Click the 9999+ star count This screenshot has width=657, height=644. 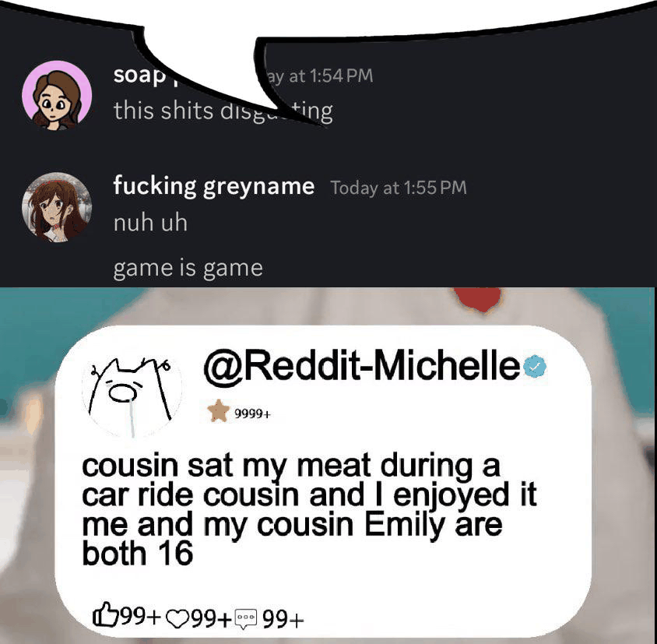(252, 414)
